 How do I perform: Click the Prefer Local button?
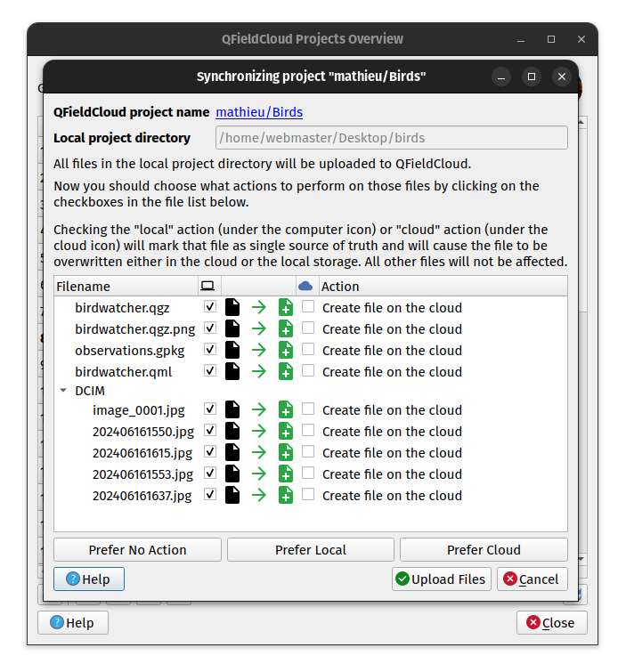pos(310,550)
